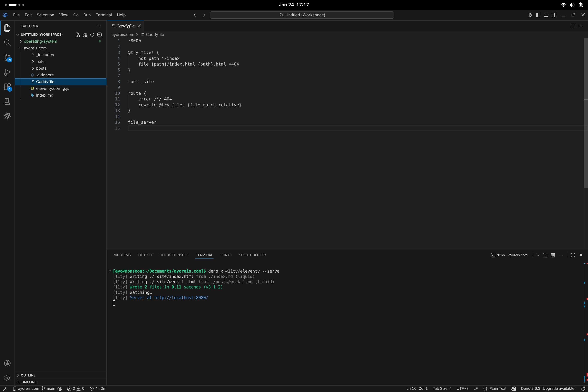
Task: Toggle the bottom panel visibility
Action: (546, 15)
